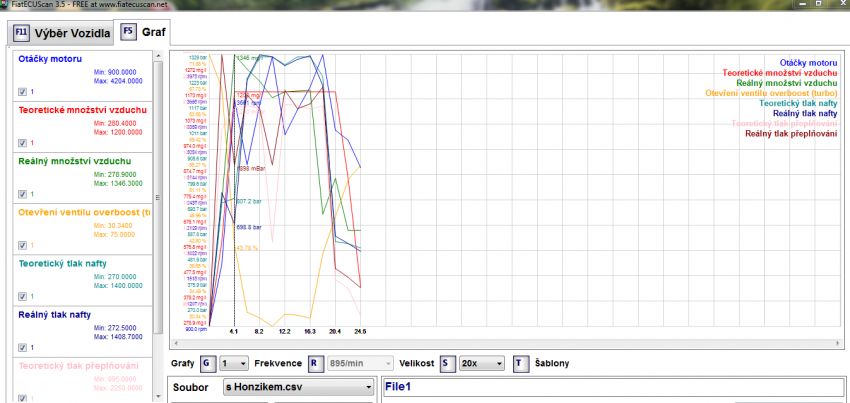Click the T icon for Šablony

coord(521,363)
